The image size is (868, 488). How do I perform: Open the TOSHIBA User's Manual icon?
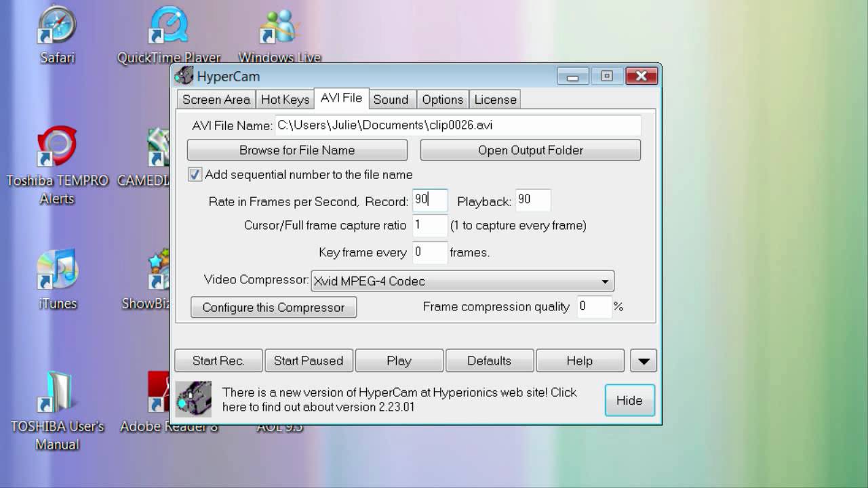[x=57, y=411]
